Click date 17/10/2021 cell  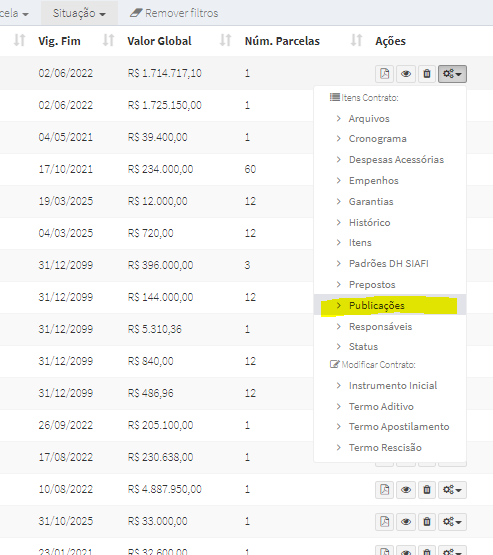click(65, 169)
